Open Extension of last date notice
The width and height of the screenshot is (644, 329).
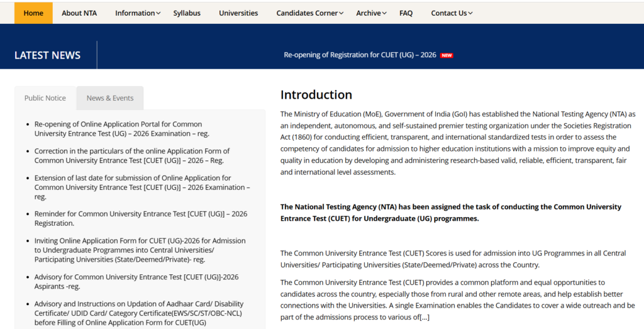142,187
